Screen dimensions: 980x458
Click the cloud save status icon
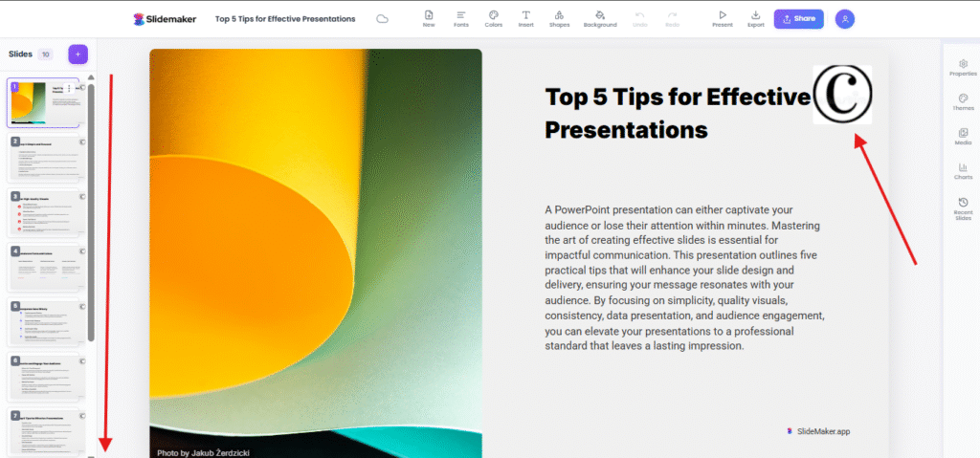[383, 18]
